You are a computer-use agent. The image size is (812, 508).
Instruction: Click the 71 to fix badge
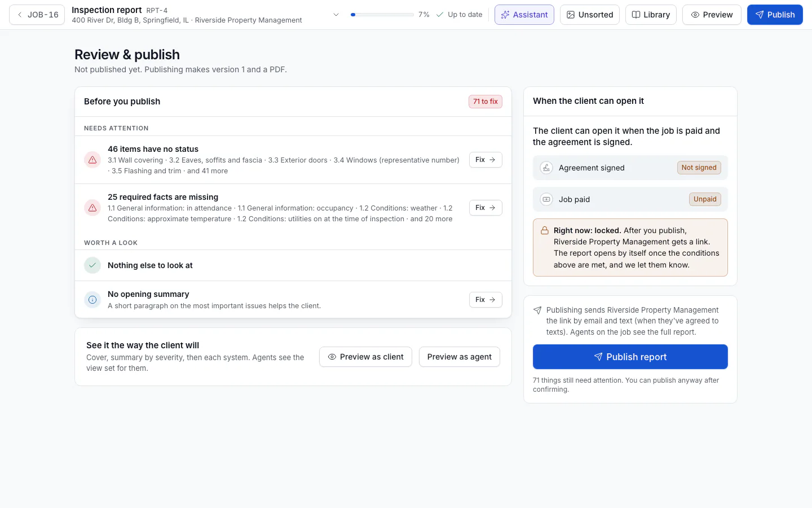coord(486,102)
